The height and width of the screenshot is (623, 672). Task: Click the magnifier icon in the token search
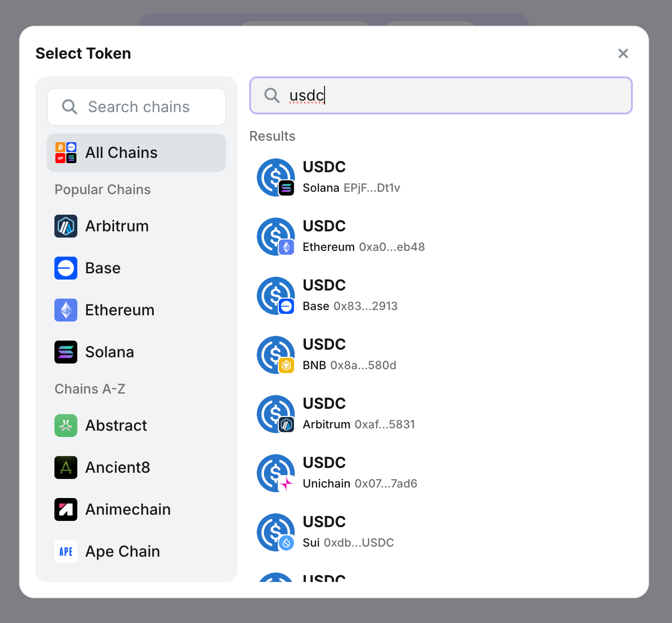tap(272, 95)
